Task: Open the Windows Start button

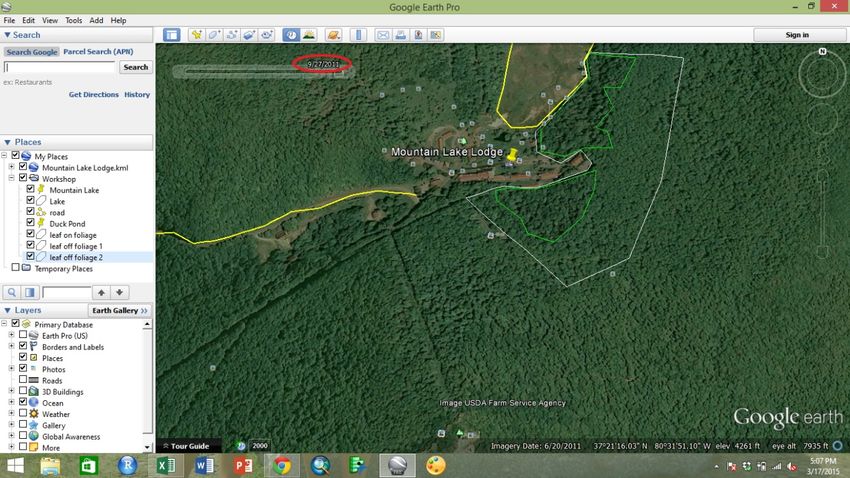Action: 15,466
